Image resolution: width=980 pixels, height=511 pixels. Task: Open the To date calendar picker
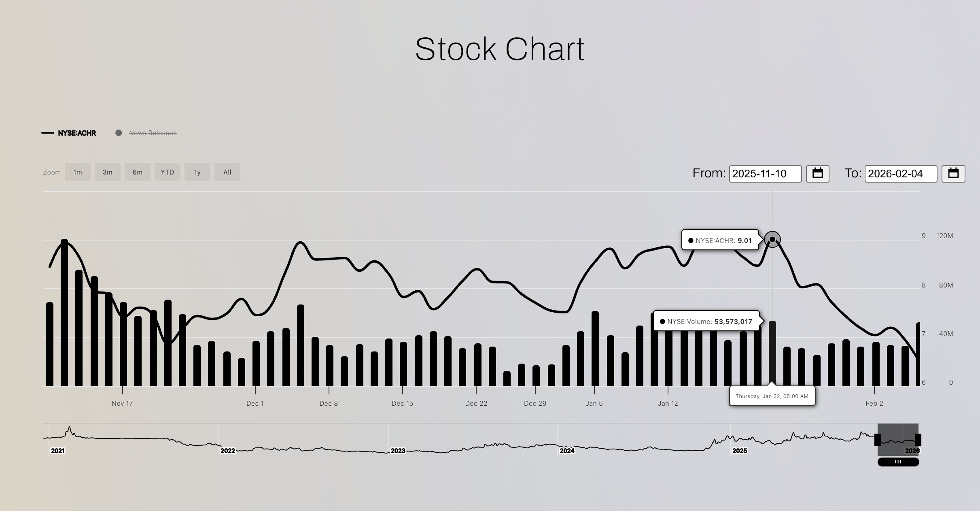(953, 174)
